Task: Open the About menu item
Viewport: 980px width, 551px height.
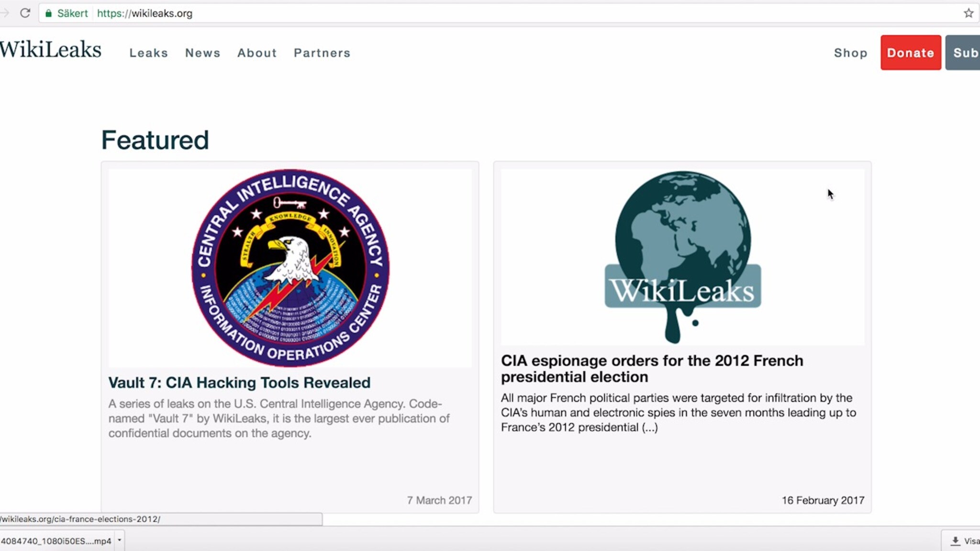Action: coord(257,53)
